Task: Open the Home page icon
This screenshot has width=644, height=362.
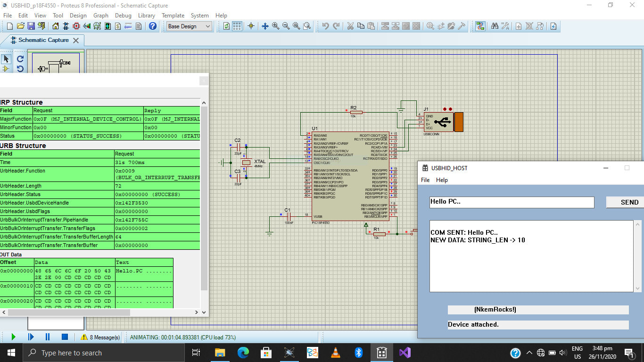Action: [56, 26]
